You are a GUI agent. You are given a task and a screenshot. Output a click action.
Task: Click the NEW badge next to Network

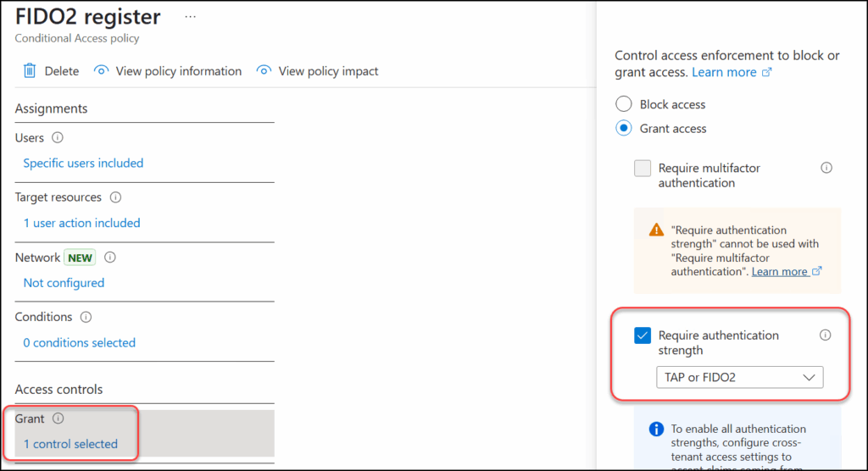tap(80, 258)
